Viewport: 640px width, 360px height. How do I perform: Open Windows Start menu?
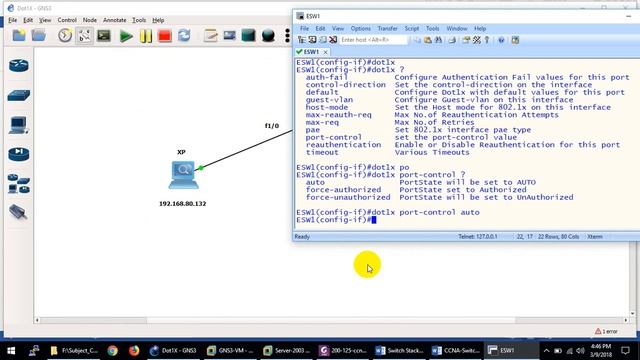[x=11, y=351]
